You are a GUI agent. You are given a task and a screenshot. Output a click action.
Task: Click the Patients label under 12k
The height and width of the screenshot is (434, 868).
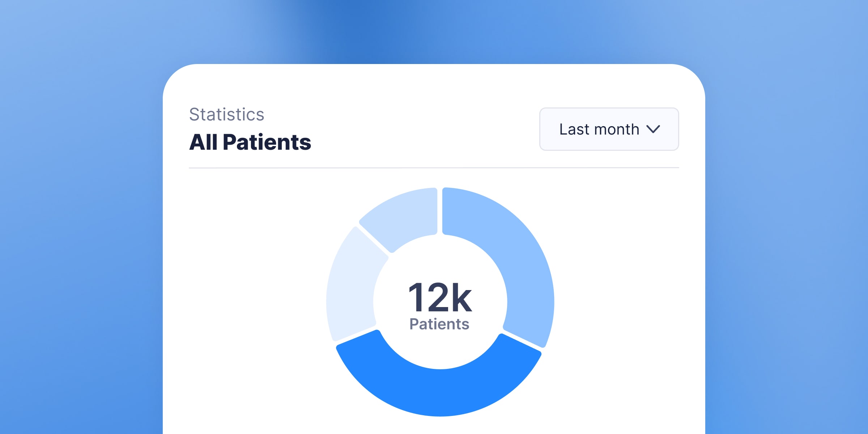click(439, 324)
